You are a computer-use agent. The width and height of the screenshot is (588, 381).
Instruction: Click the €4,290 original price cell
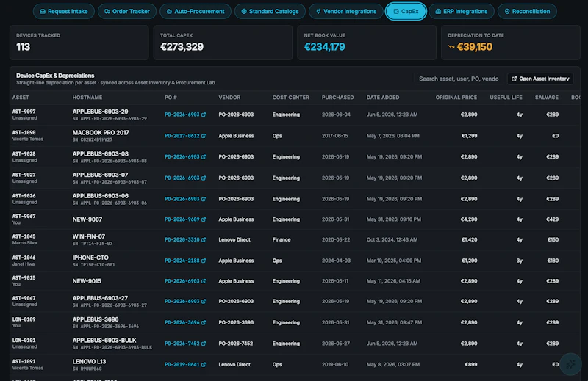469,219
